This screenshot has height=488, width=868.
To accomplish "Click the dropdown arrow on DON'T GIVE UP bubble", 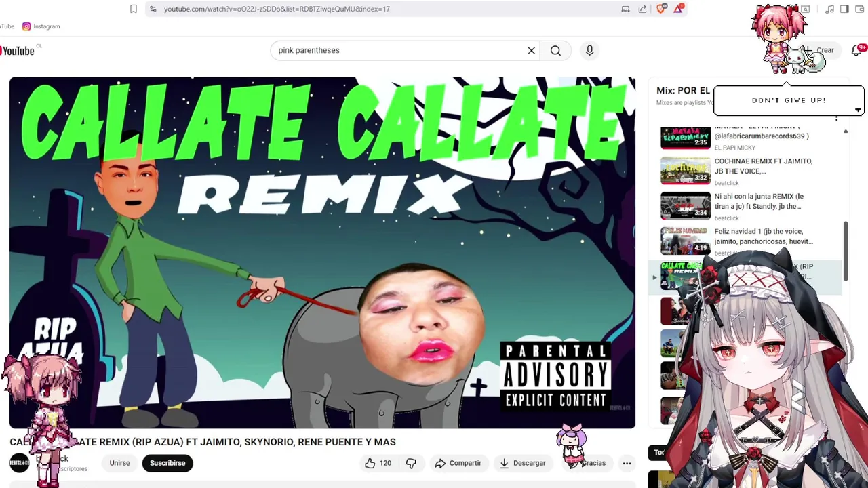I will [x=858, y=110].
